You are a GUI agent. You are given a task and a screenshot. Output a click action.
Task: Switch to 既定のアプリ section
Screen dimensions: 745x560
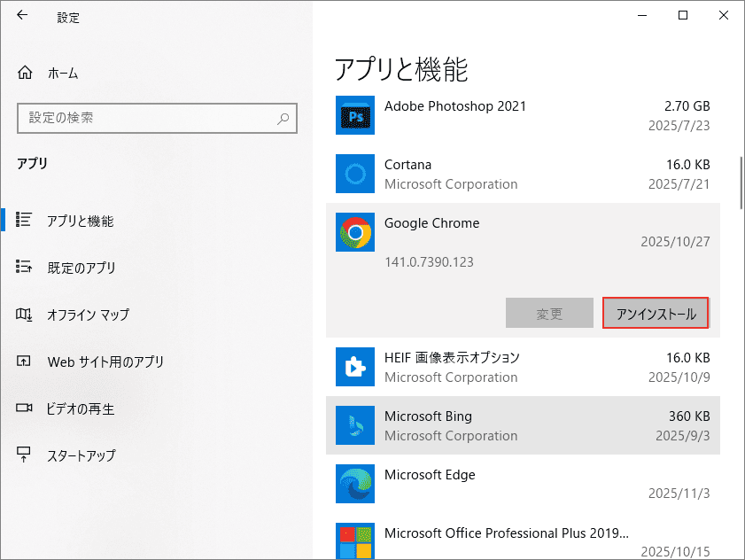click(81, 268)
